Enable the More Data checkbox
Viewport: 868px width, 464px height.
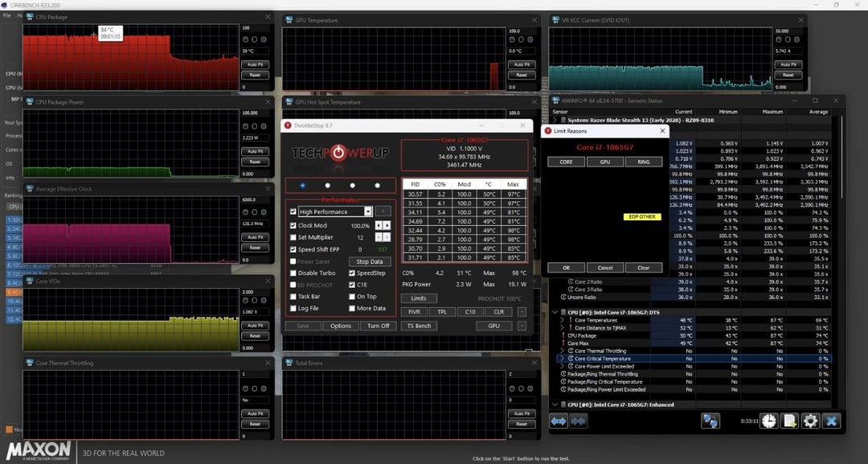tap(351, 309)
